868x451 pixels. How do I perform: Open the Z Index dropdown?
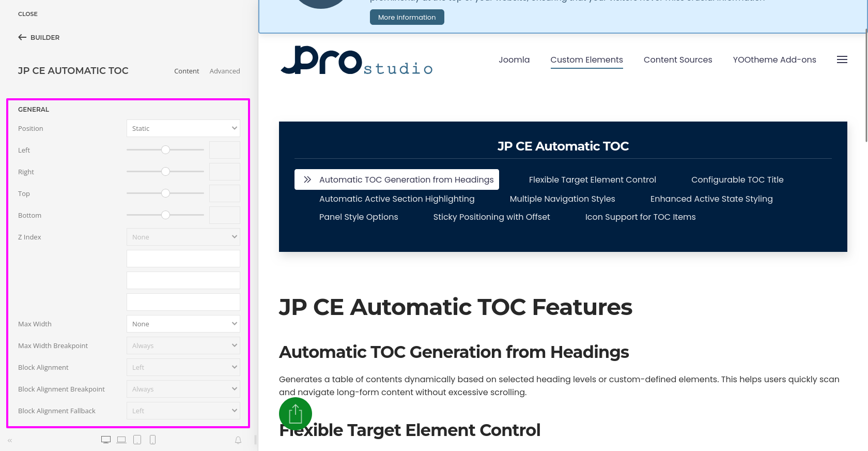(183, 237)
